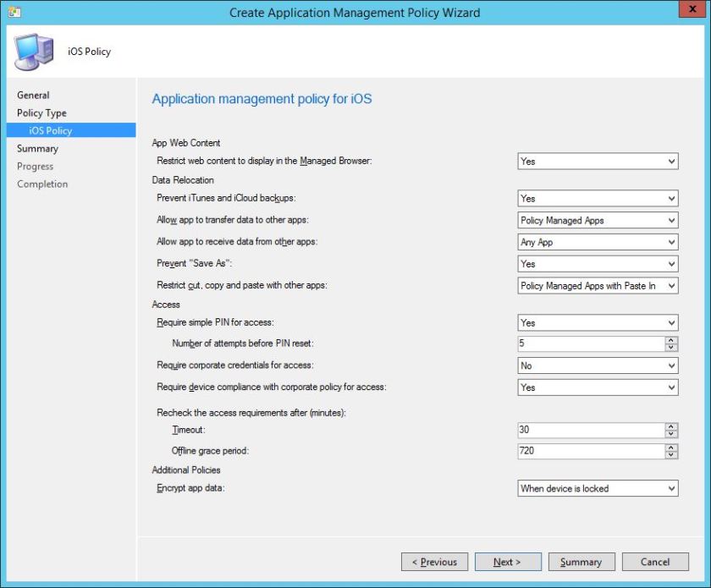
Task: Click the Next button
Action: pyautogui.click(x=508, y=561)
